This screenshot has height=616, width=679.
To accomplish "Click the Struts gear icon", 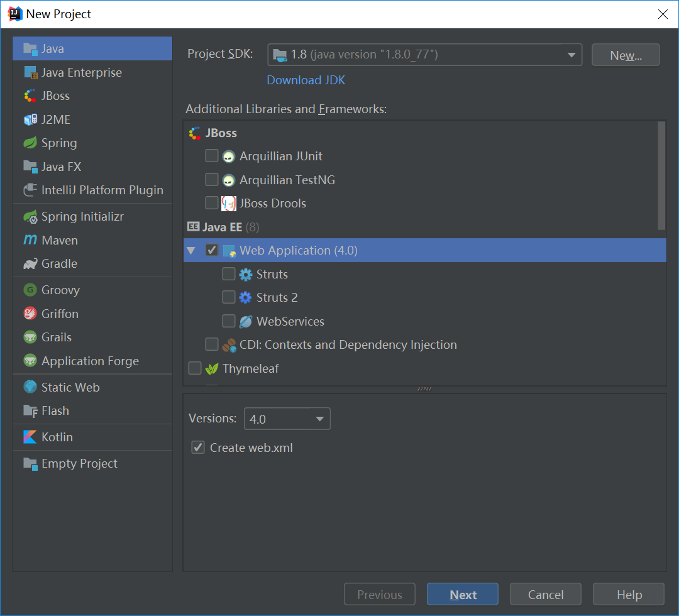I will 246,275.
